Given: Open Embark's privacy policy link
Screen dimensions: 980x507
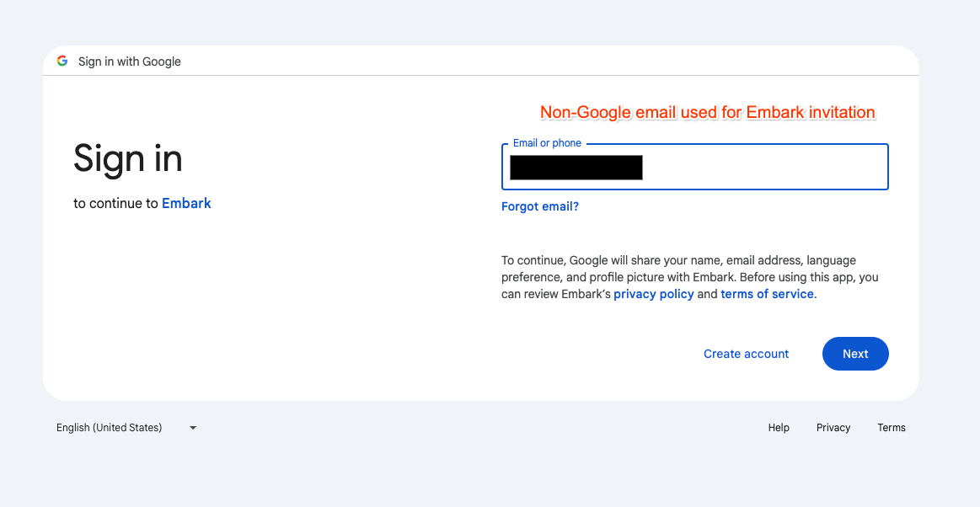Looking at the screenshot, I should point(654,294).
